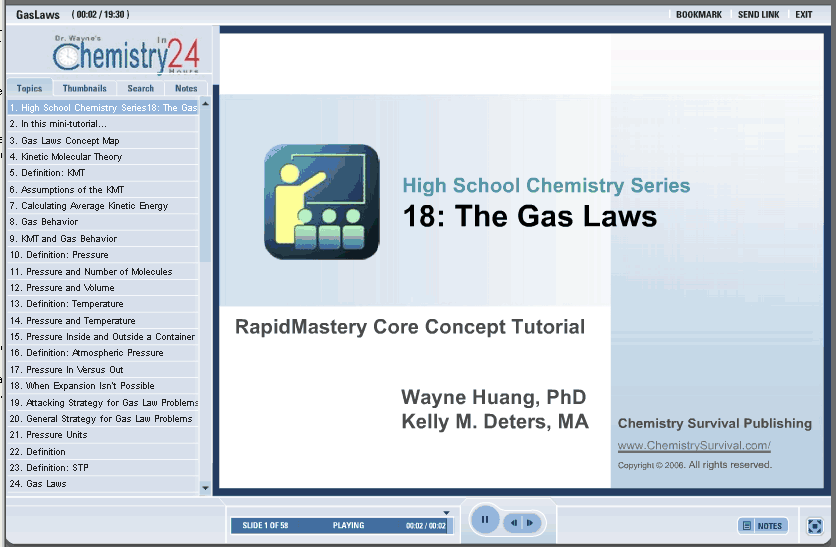The width and height of the screenshot is (836, 547).
Task: Switch to the Thumbnails tab
Action: [x=84, y=88]
